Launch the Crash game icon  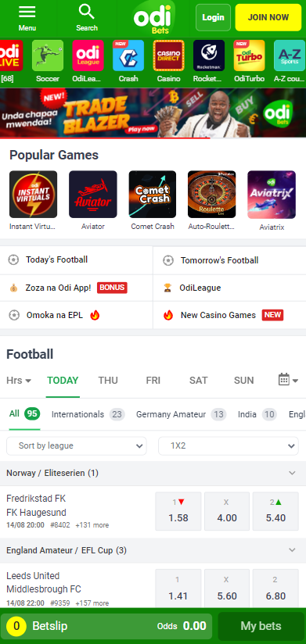[x=128, y=55]
